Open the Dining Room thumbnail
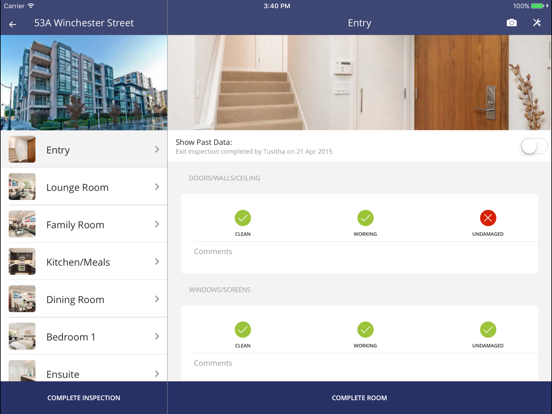552x414 pixels. (x=22, y=299)
